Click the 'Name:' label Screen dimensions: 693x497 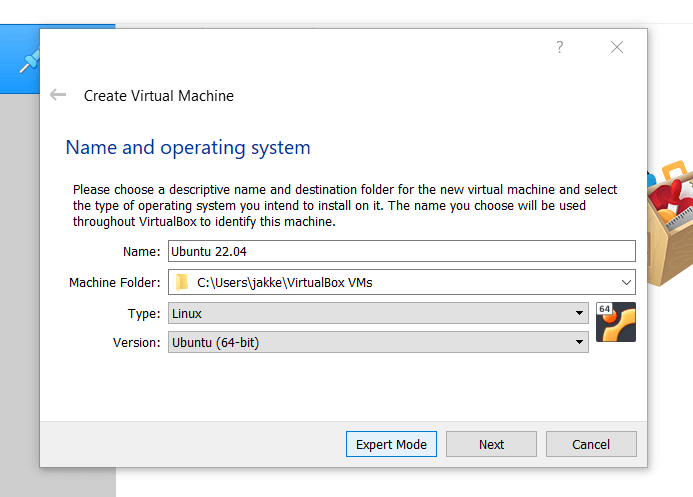[x=141, y=251]
